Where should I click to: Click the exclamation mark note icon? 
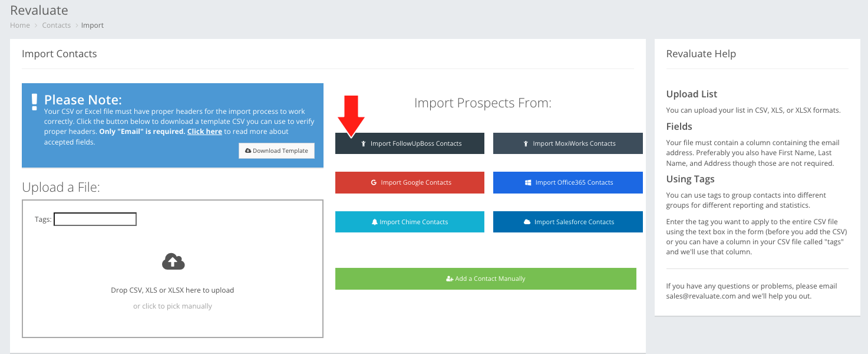pyautogui.click(x=34, y=102)
